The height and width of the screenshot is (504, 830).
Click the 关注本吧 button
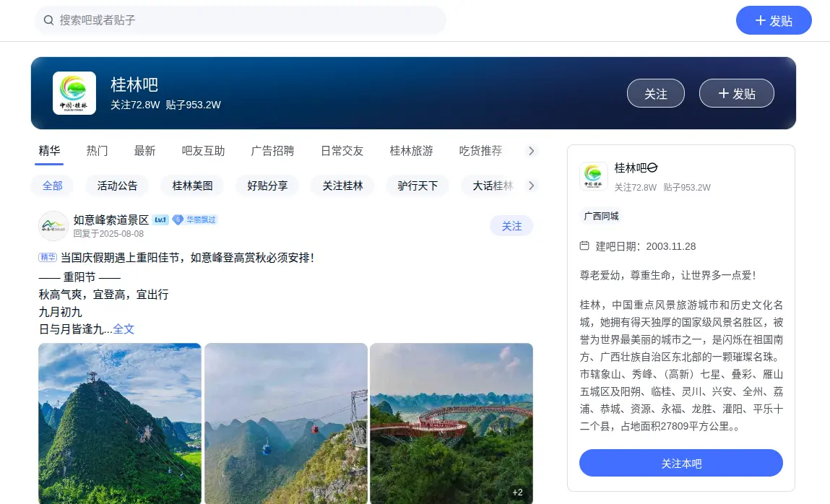pos(681,464)
